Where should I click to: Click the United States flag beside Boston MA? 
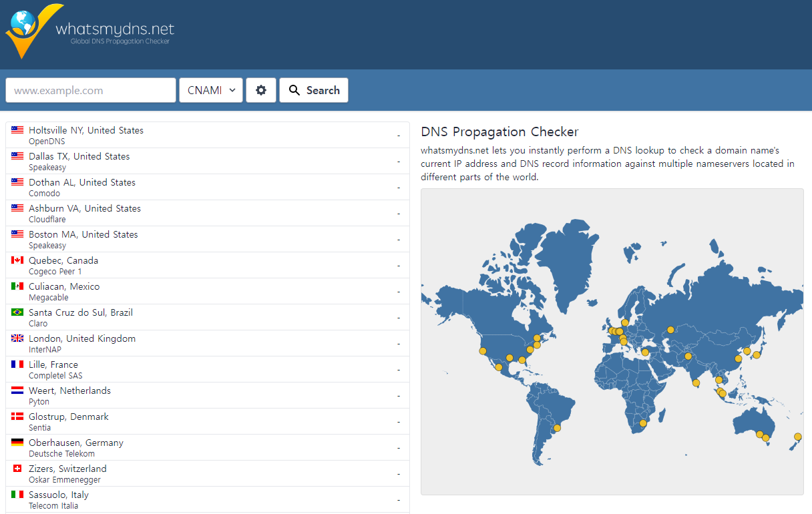pos(17,234)
